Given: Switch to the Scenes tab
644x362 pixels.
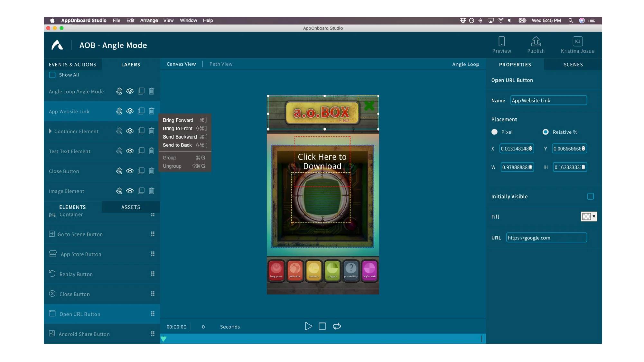Looking at the screenshot, I should click(x=573, y=64).
